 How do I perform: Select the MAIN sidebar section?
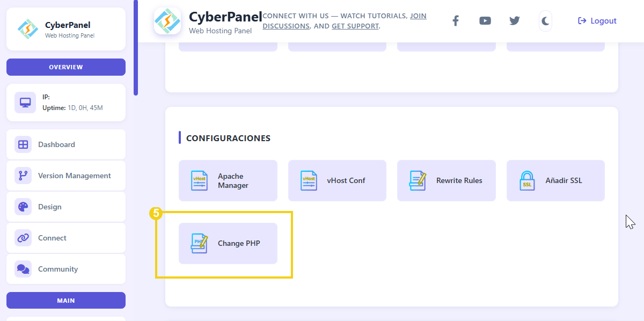coord(65,300)
